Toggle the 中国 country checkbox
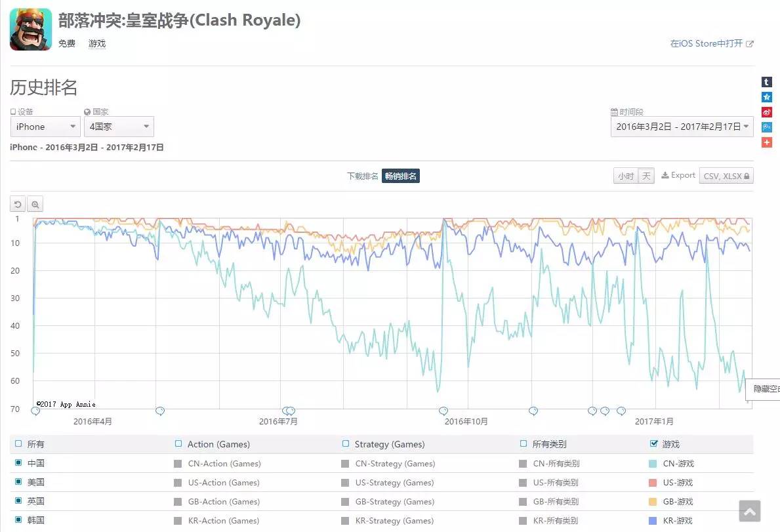Screen dimensions: 780x532 [18, 462]
